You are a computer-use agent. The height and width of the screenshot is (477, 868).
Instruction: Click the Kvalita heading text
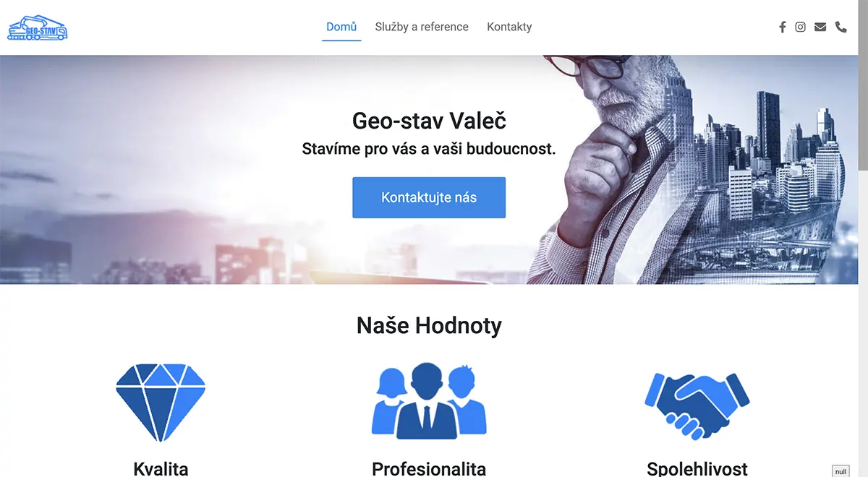point(161,468)
